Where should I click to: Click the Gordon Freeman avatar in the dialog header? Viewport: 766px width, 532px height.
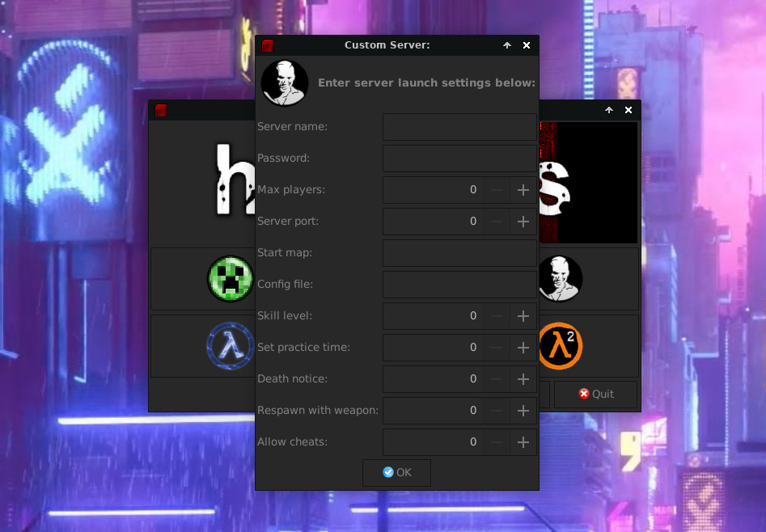click(x=284, y=82)
